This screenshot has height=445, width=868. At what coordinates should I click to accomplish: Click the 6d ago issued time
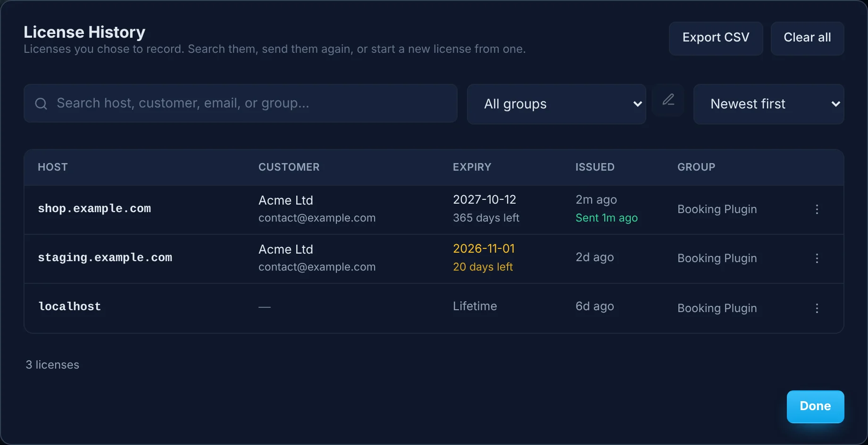[x=594, y=306]
